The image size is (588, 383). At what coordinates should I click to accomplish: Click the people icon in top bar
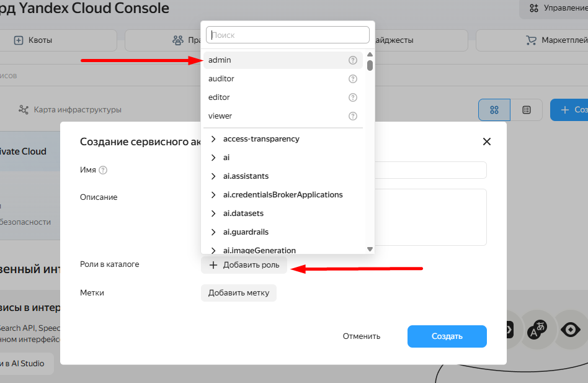coord(178,40)
